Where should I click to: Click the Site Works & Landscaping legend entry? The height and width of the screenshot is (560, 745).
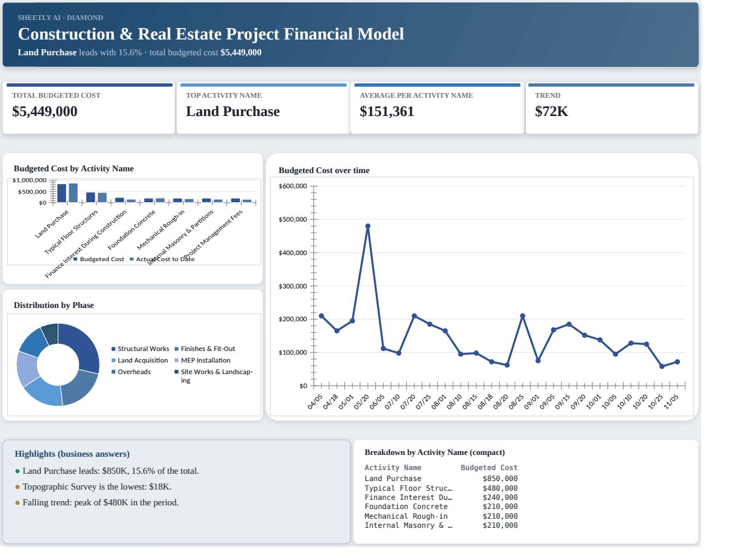pos(214,376)
